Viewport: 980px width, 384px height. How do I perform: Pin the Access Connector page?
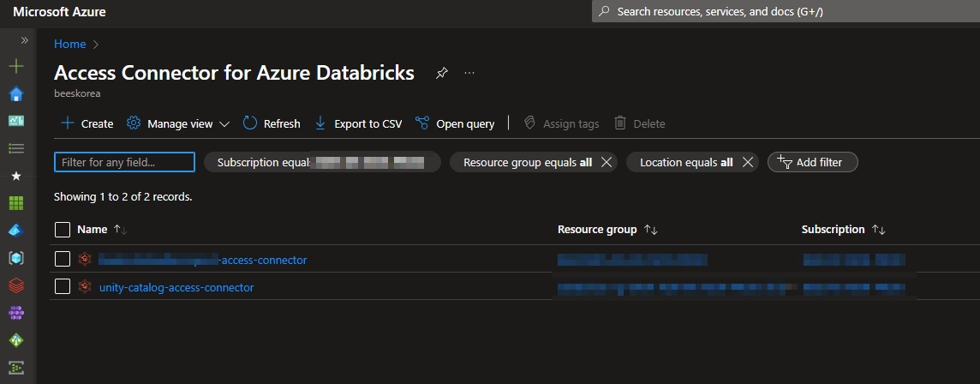coord(441,73)
